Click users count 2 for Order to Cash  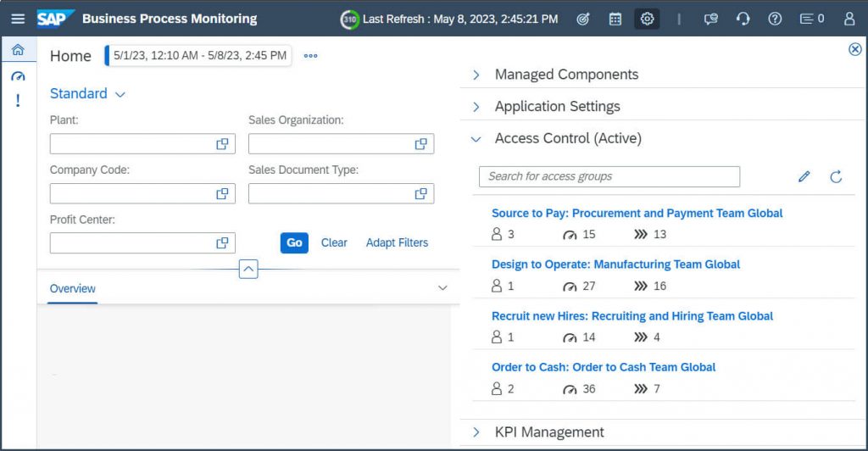(503, 389)
